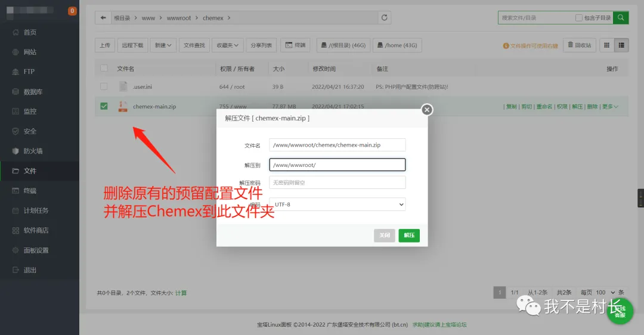Viewport: 644px width, 335px height.
Task: Go to 软件商店 in the sidebar
Action: 36,230
